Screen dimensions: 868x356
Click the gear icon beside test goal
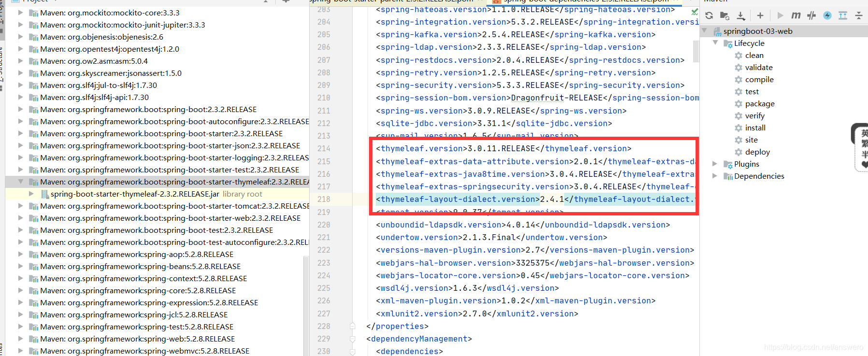click(739, 92)
